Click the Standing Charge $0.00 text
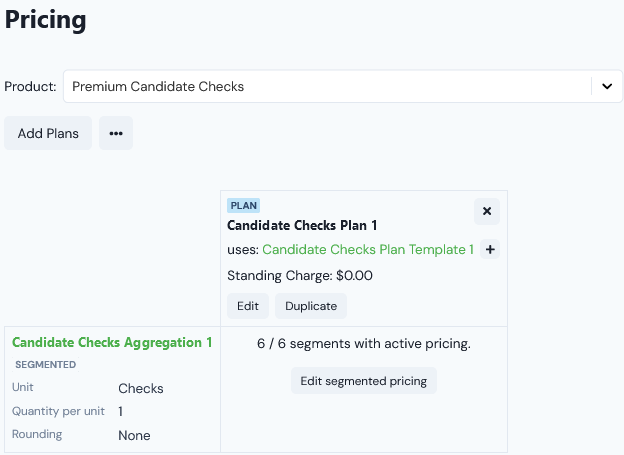The width and height of the screenshot is (624, 455). pyautogui.click(x=300, y=275)
